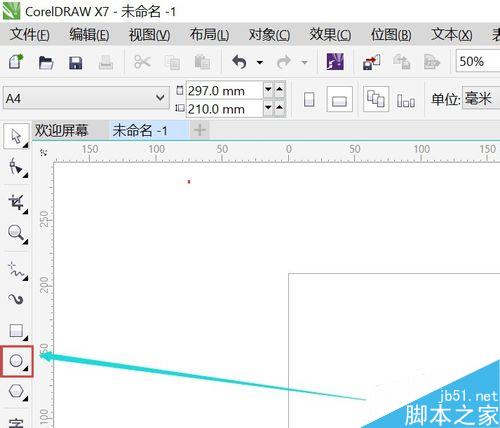Click the Print icon

pyautogui.click(x=106, y=62)
